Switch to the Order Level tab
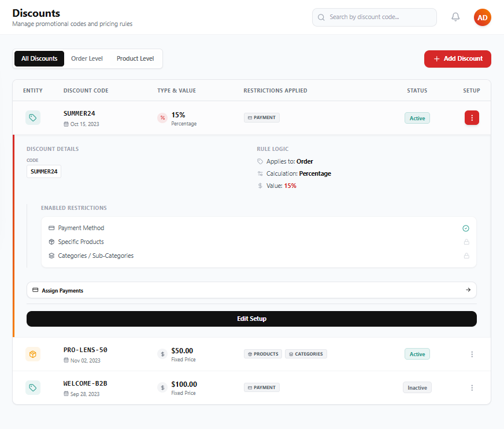Screen dimensions: 504x429 pyautogui.click(x=87, y=58)
